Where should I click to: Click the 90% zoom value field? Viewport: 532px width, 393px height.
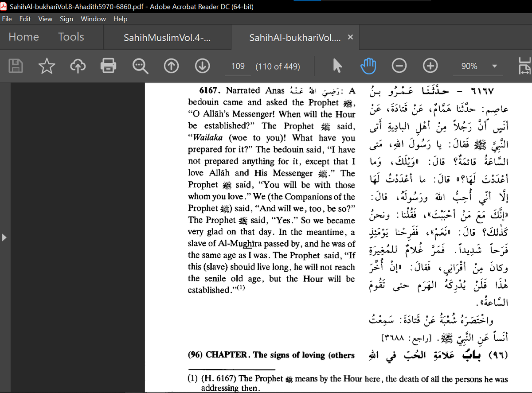coord(469,66)
